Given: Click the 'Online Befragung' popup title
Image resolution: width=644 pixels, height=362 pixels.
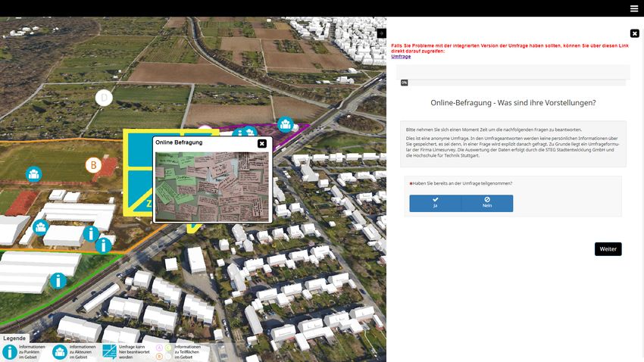Looking at the screenshot, I should (179, 142).
